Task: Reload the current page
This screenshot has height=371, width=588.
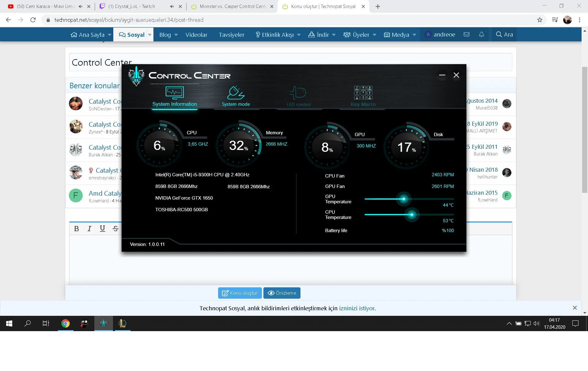Action: 33,20
